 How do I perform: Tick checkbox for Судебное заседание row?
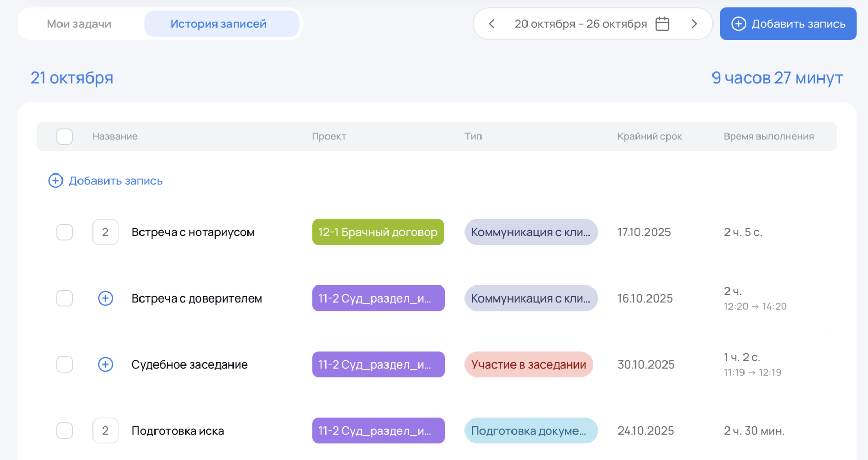click(x=65, y=364)
